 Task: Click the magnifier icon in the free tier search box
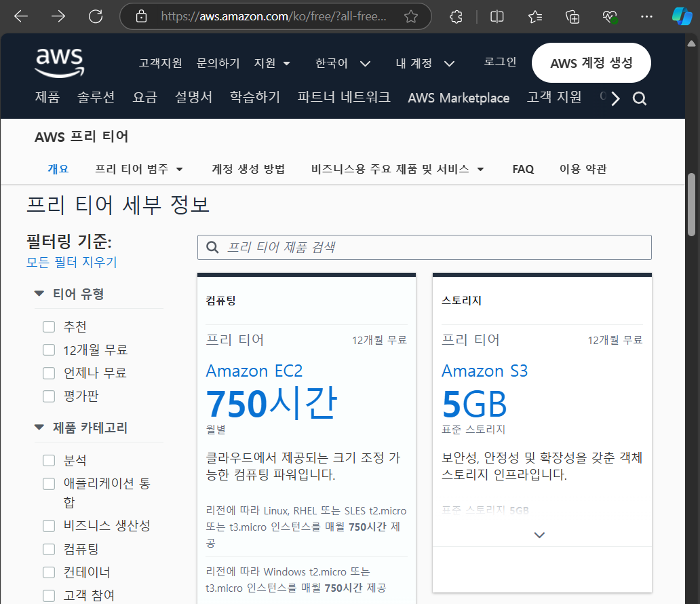click(x=212, y=247)
